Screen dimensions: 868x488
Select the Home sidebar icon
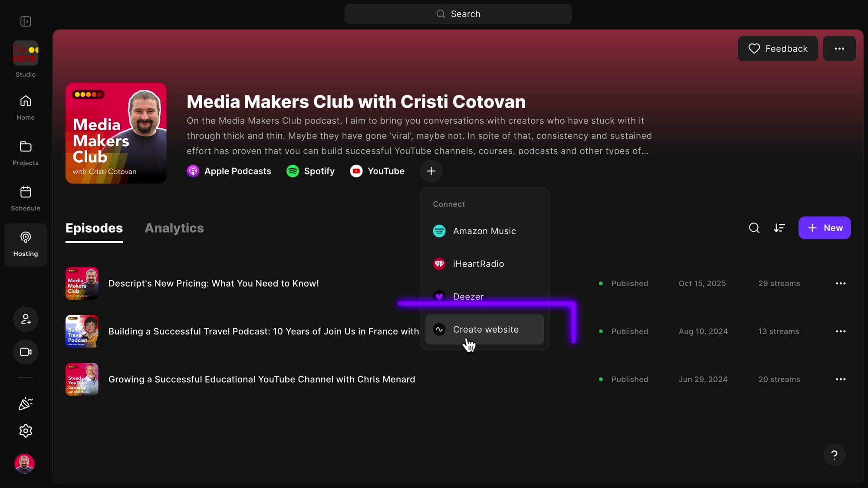click(x=25, y=107)
